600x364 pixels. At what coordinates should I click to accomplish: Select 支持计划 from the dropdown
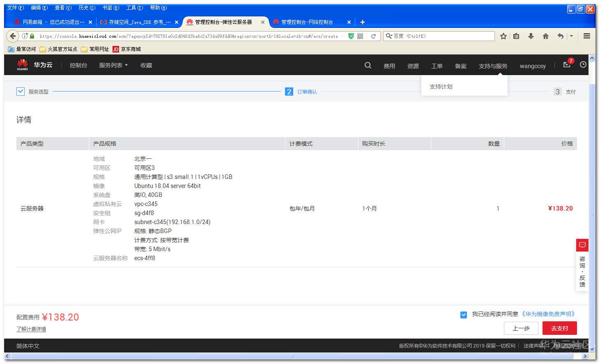441,87
